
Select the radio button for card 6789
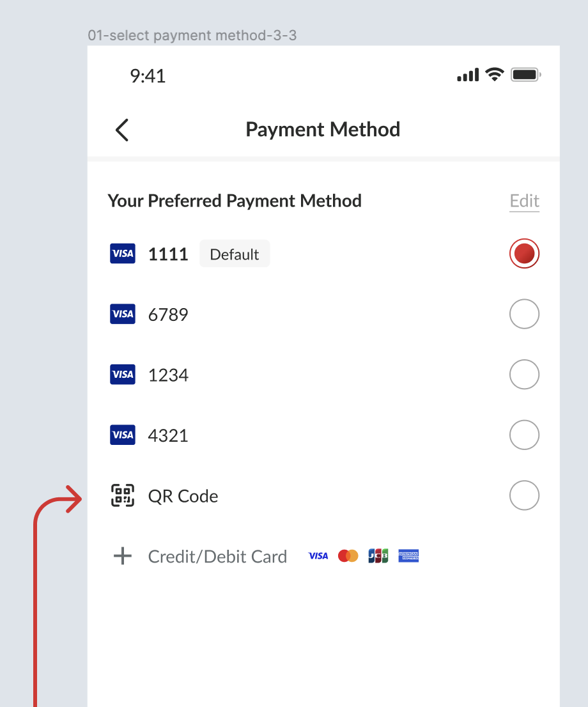[524, 314]
